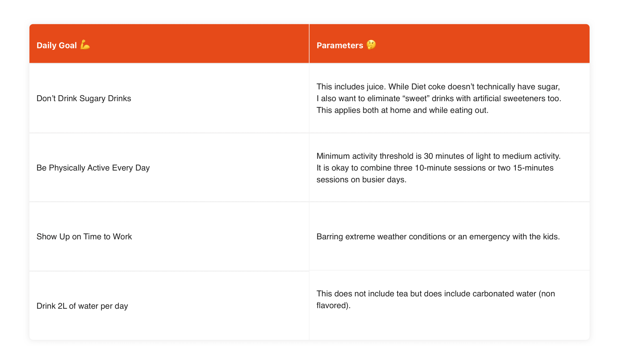This screenshot has width=619, height=364.
Task: Click the "Be Physically Active Every Day" cell
Action: pyautogui.click(x=169, y=168)
